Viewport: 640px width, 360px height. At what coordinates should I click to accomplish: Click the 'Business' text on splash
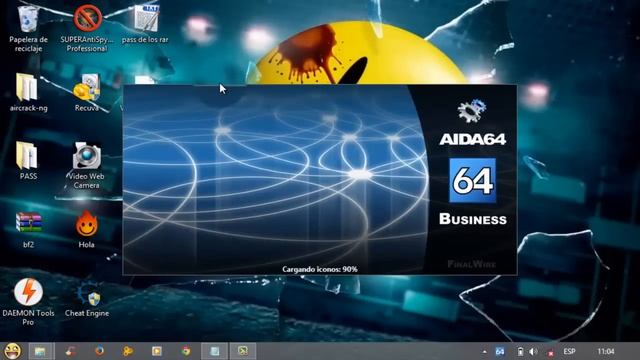point(473,219)
